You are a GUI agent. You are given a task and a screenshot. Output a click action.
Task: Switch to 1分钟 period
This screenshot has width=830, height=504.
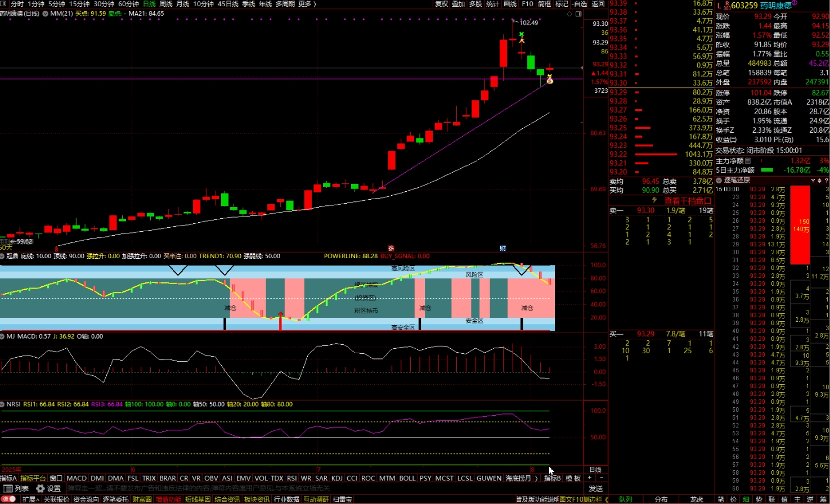[36, 4]
